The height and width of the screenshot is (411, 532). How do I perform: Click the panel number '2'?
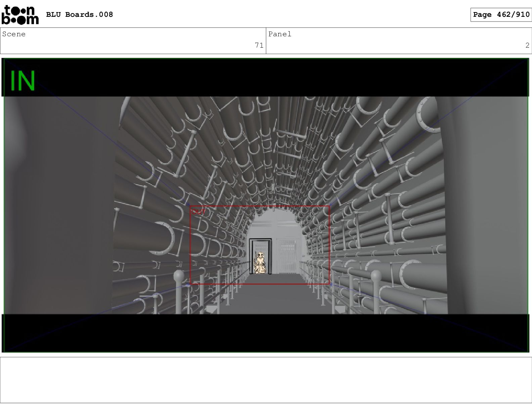click(x=527, y=45)
